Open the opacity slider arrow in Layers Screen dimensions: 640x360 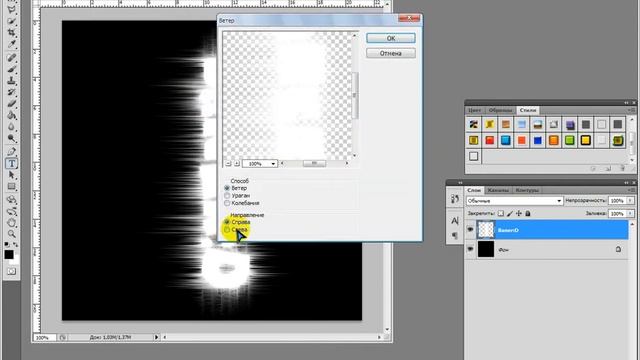tap(630, 200)
